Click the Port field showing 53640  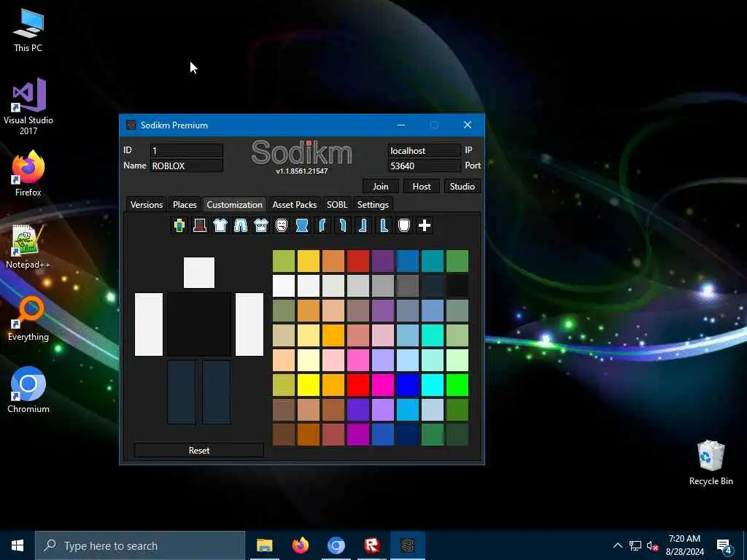click(424, 166)
